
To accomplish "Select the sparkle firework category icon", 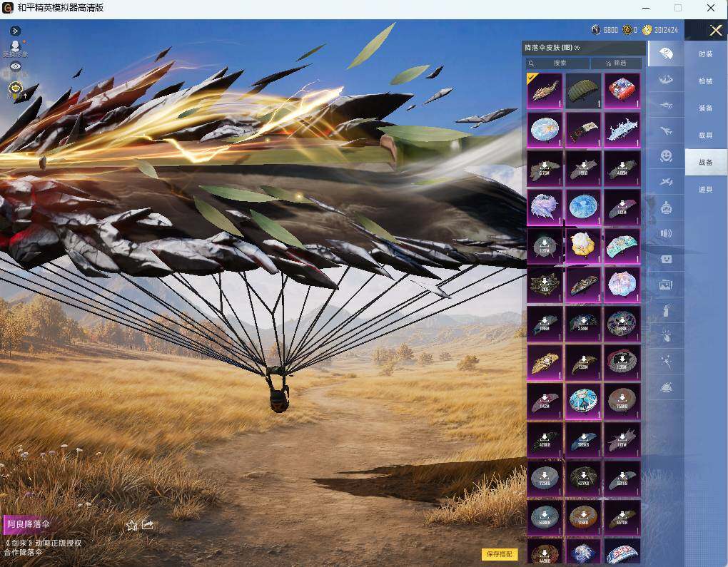I will pyautogui.click(x=666, y=362).
